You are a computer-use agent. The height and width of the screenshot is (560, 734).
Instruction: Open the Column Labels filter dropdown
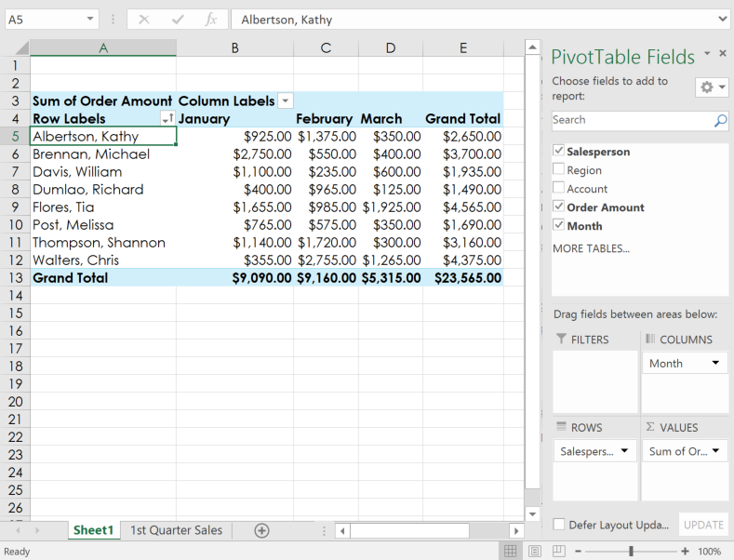tap(286, 100)
